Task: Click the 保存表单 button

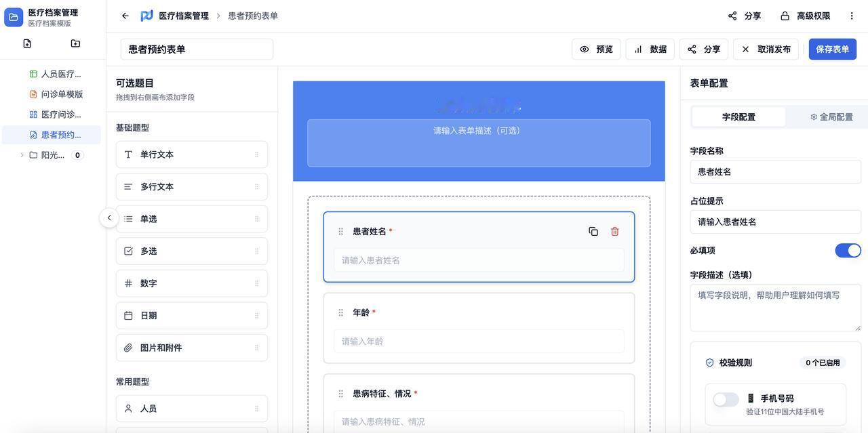Action: [832, 49]
